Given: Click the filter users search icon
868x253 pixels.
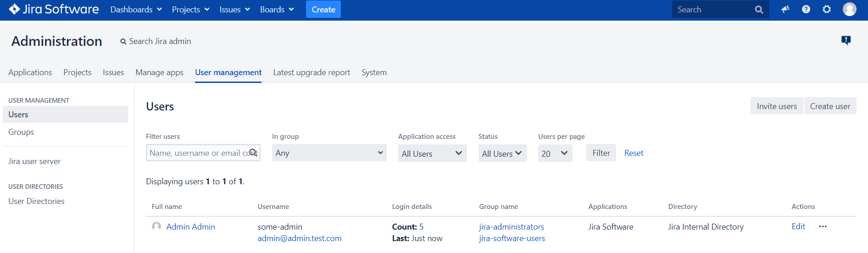Looking at the screenshot, I should (253, 153).
